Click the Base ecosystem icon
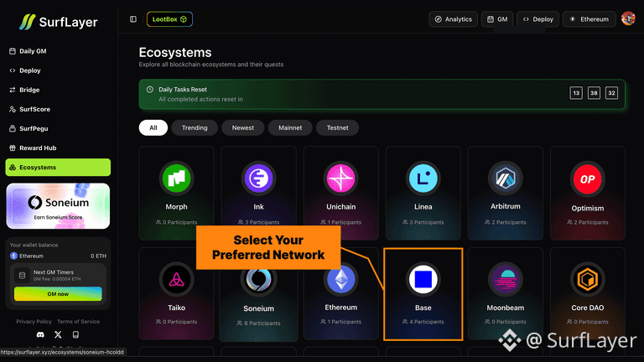The width and height of the screenshot is (644, 362). tap(423, 280)
